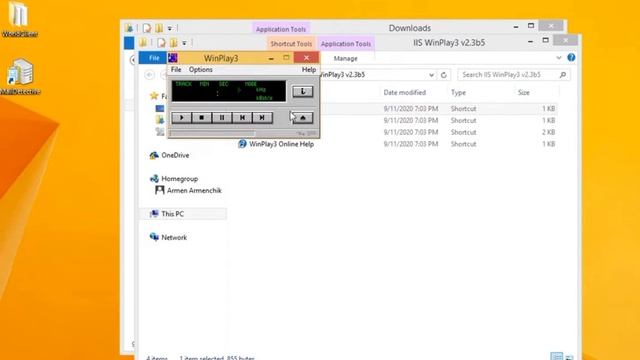
Task: Select the Shortcut Tools ribbon tab
Action: pos(291,44)
